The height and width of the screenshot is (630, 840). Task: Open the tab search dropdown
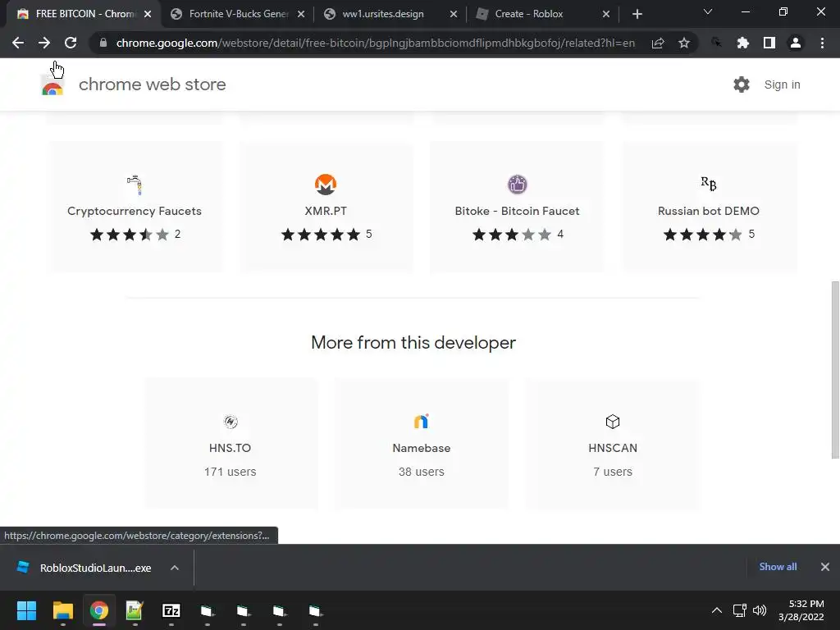(708, 11)
